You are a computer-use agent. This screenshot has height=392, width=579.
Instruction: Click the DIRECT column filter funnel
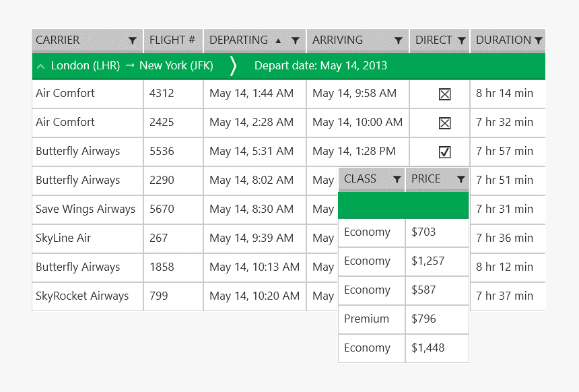pos(461,40)
